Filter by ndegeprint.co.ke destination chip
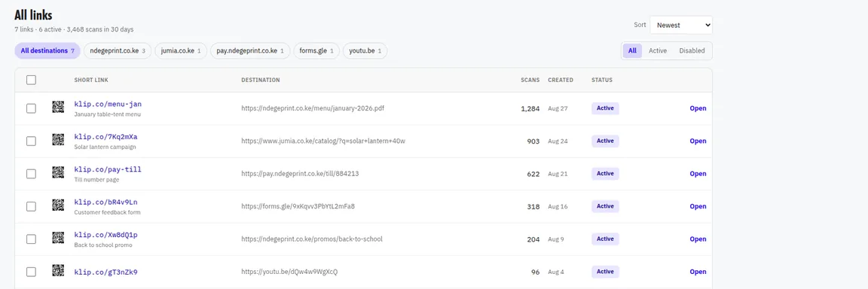 point(118,51)
